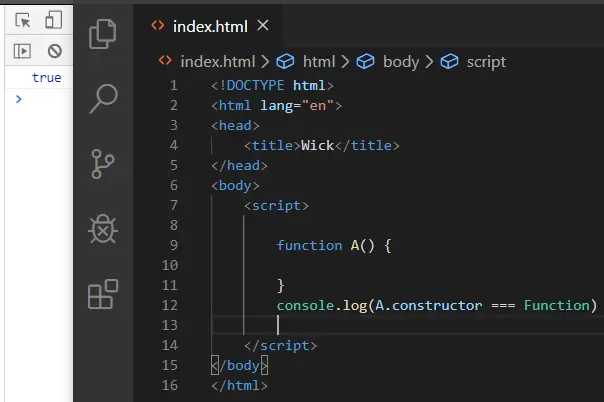Screen dimensions: 604x402
Task: Open the body breadcrumb item
Action: coord(401,62)
